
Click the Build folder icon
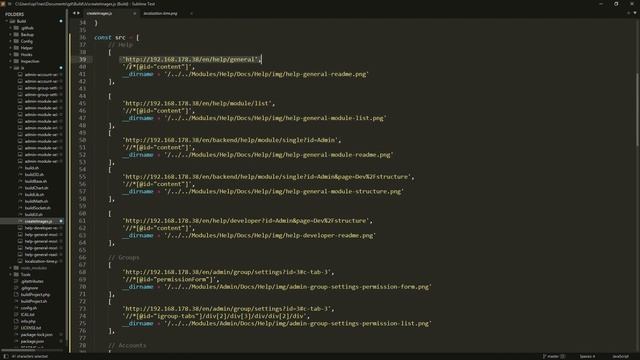click(x=12, y=21)
